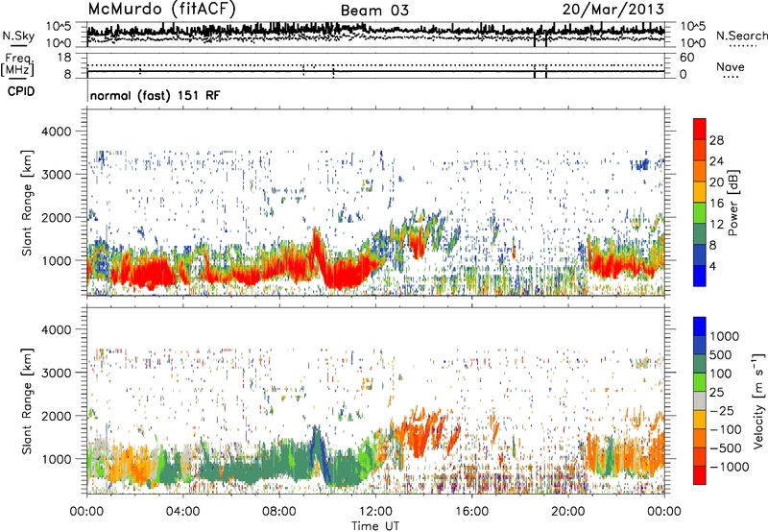Click the 20/Mar/2013 date label
Viewport: 768px width, 532px height.
tap(613, 10)
